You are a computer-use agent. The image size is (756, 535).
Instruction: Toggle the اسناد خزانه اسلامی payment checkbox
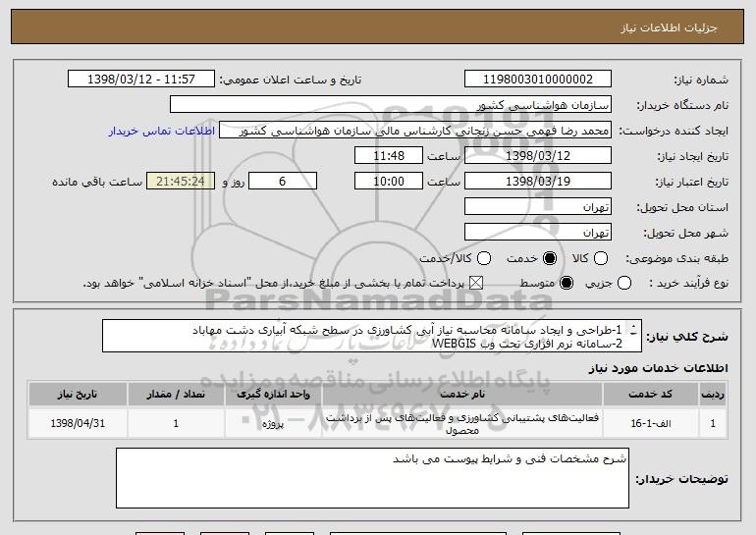pos(476,284)
